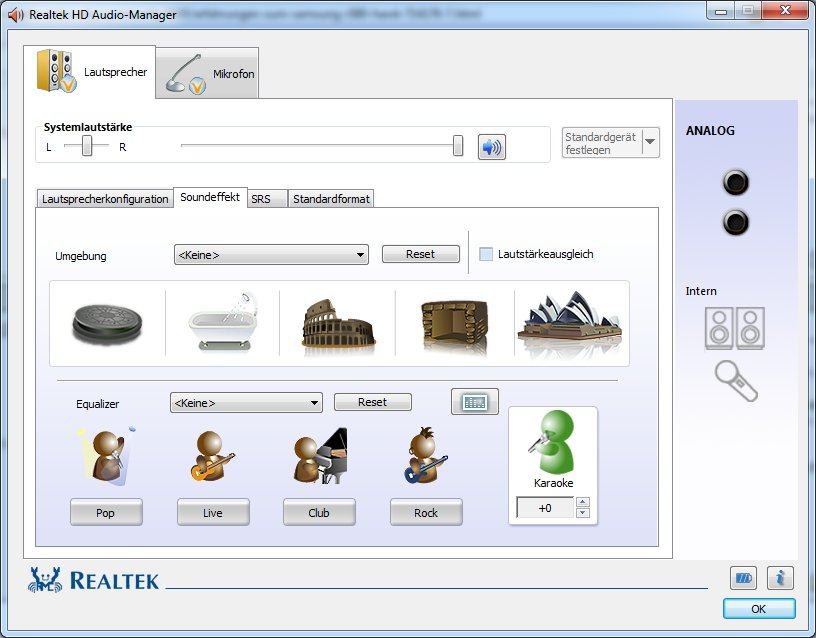Click the Karaoke +0 value field
The image size is (816, 638).
[545, 507]
